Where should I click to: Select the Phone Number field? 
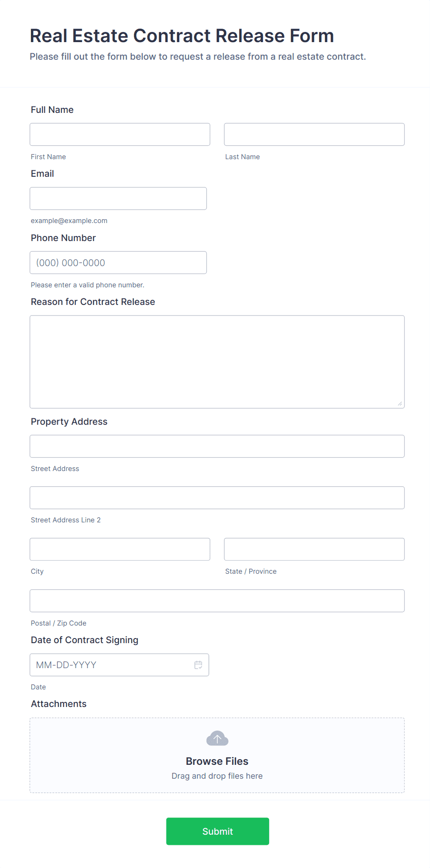[x=118, y=262]
